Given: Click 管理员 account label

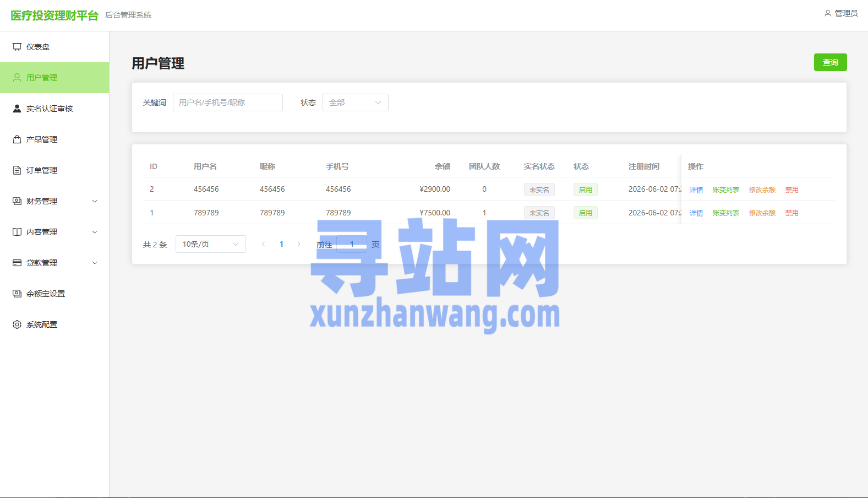Looking at the screenshot, I should click(846, 13).
